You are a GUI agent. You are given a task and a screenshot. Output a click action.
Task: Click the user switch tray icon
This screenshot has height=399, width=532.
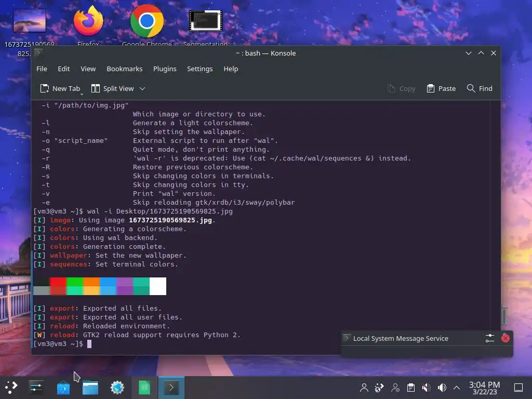[x=395, y=388]
